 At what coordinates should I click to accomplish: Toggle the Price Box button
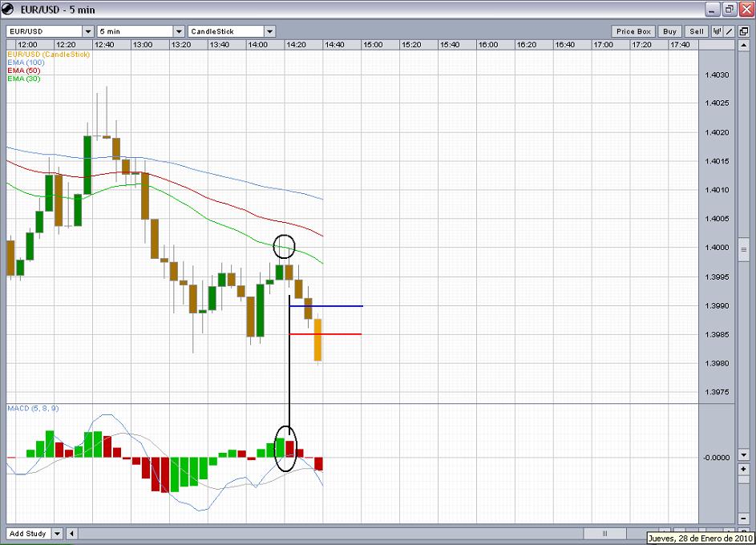pyautogui.click(x=633, y=31)
